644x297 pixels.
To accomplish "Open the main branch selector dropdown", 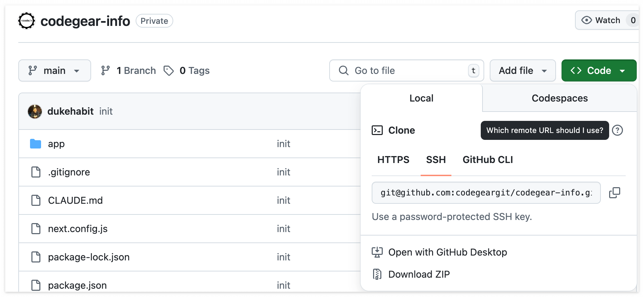I will (x=55, y=70).
